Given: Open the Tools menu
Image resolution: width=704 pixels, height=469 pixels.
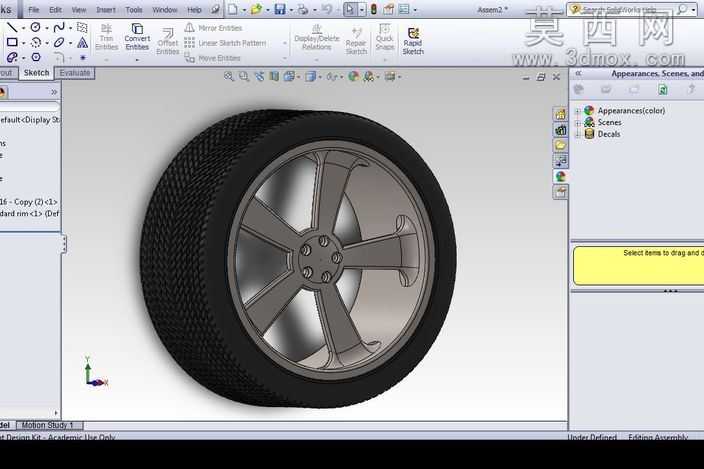Looking at the screenshot, I should [x=134, y=9].
